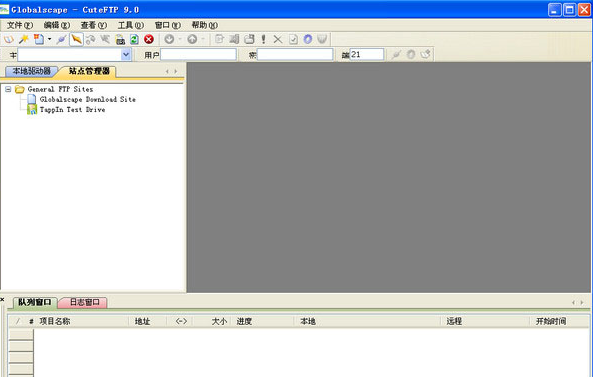Screen dimensions: 593x377
Task: Open the 工具 menu
Action: [130, 25]
